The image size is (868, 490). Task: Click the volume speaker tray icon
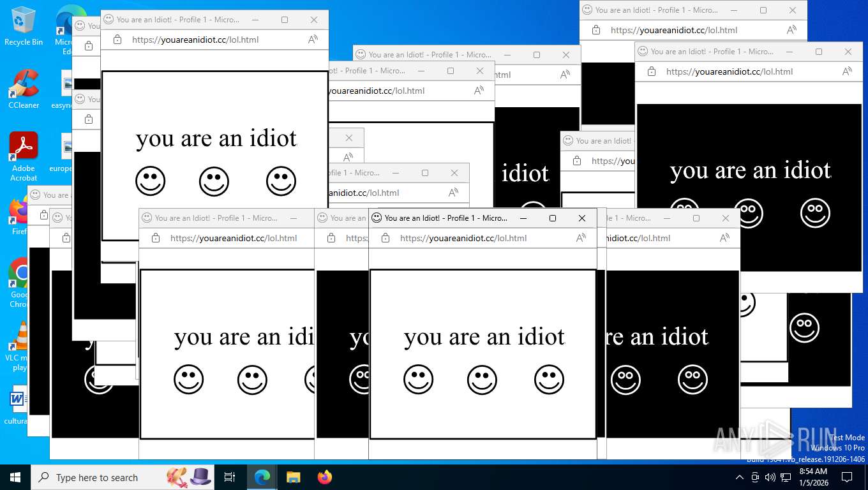tap(770, 477)
